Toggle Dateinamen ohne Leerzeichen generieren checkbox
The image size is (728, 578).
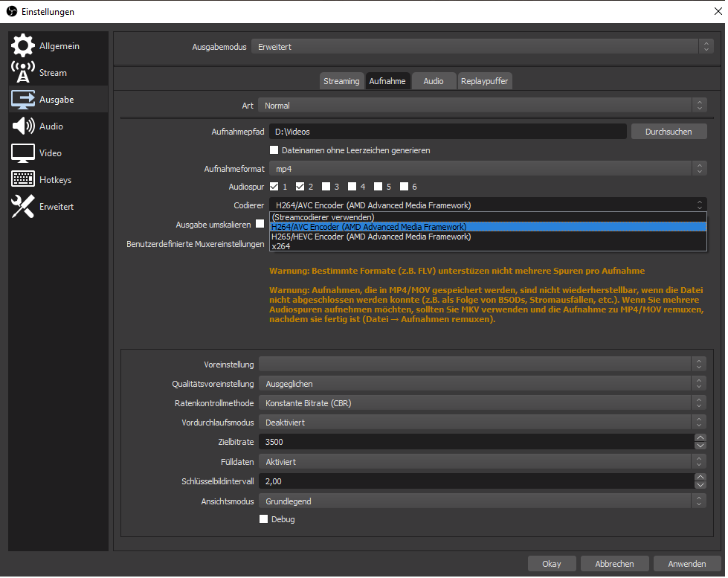coord(274,150)
